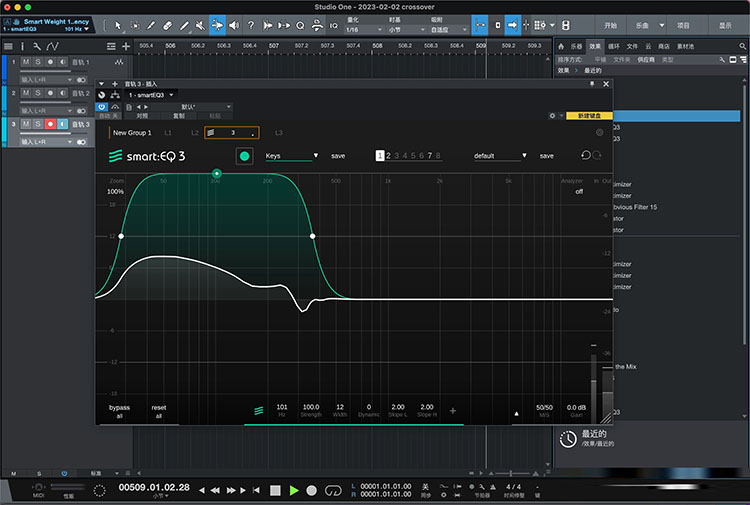The image size is (750, 505).
Task: Open the 1/16 quantize value dropdown
Action: click(x=364, y=30)
